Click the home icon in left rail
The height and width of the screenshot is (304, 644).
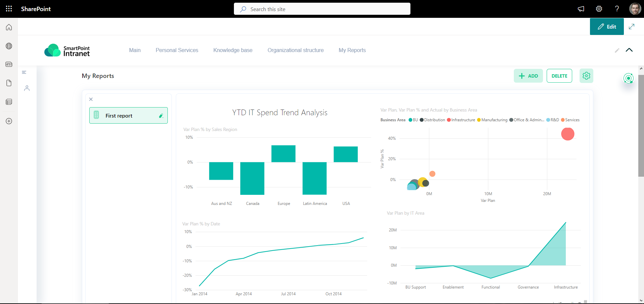point(9,27)
